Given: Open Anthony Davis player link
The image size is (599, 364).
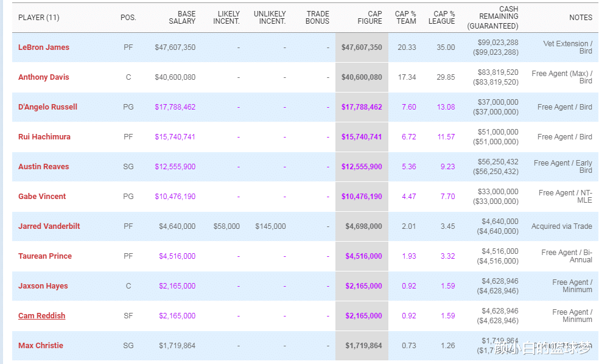Looking at the screenshot, I should point(44,77).
